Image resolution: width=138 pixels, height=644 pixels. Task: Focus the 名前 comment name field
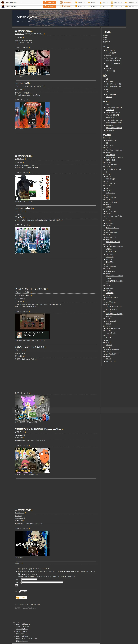29,579
